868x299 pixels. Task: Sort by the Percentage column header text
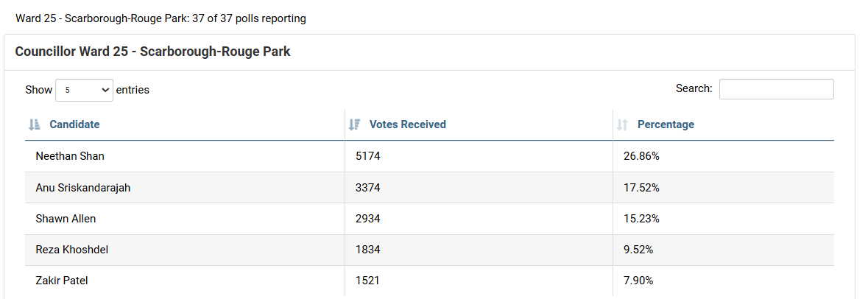click(x=666, y=124)
